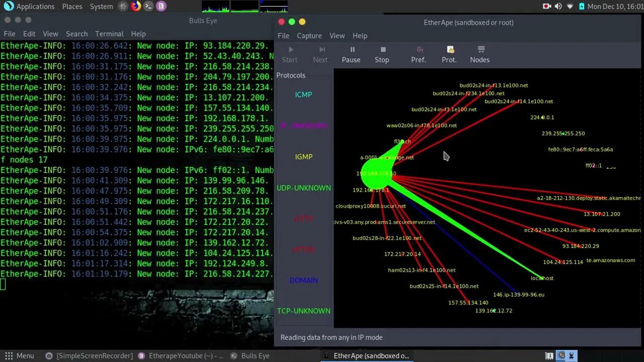Open the Capture menu in EtherApe
This screenshot has width=644, height=362.
[309, 35]
